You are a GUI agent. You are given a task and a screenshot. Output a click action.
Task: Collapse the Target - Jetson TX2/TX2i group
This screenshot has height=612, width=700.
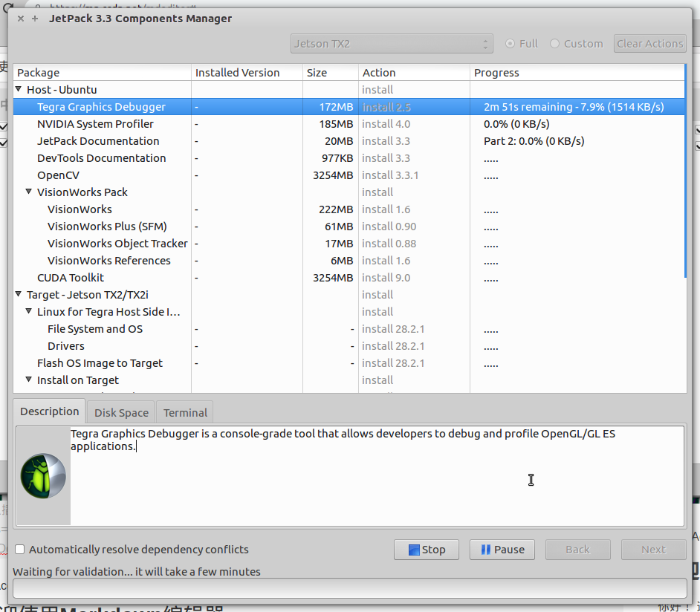(x=19, y=294)
